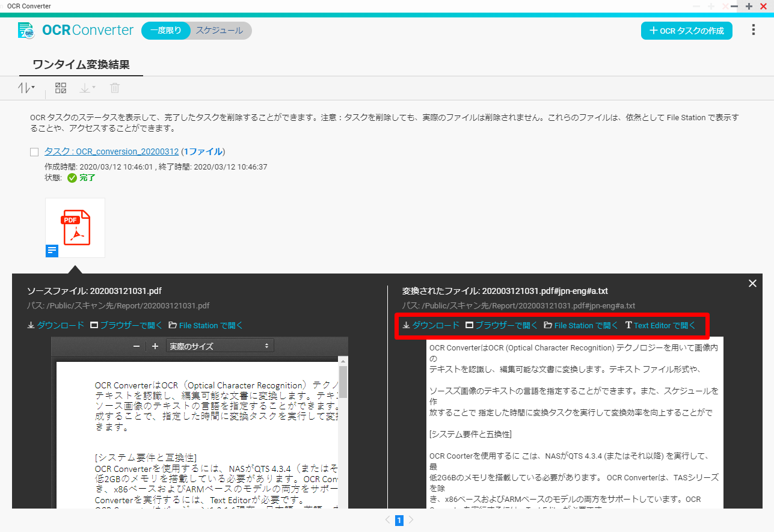
Task: Click the OCR Converter logo icon
Action: point(26,31)
